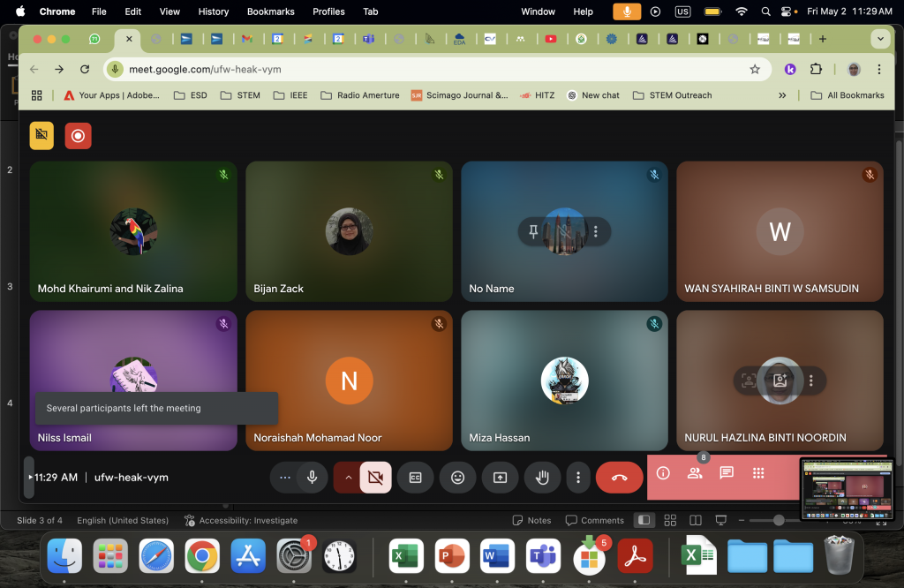The width and height of the screenshot is (904, 588).
Task: Open the Profiles menu
Action: click(x=328, y=11)
